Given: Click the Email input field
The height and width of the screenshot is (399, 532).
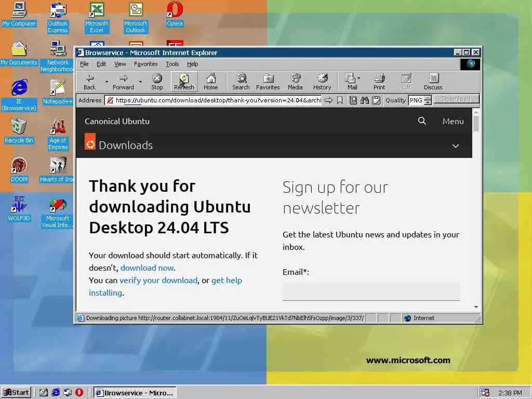Looking at the screenshot, I should (371, 291).
